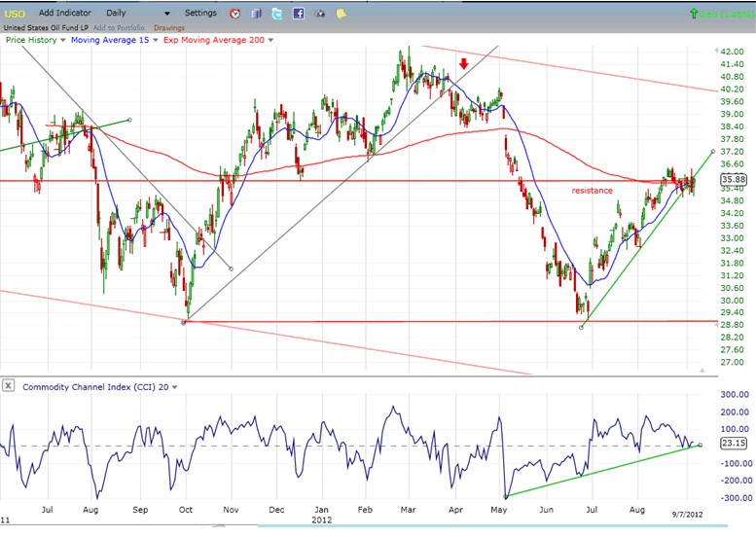
Task: Open the yellow sticky note icon
Action: tap(341, 14)
